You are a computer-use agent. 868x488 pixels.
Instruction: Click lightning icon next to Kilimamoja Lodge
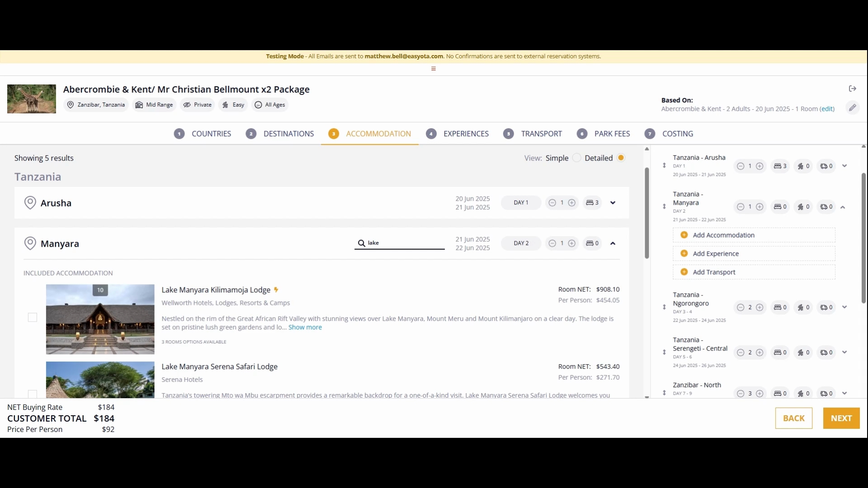[276, 290]
